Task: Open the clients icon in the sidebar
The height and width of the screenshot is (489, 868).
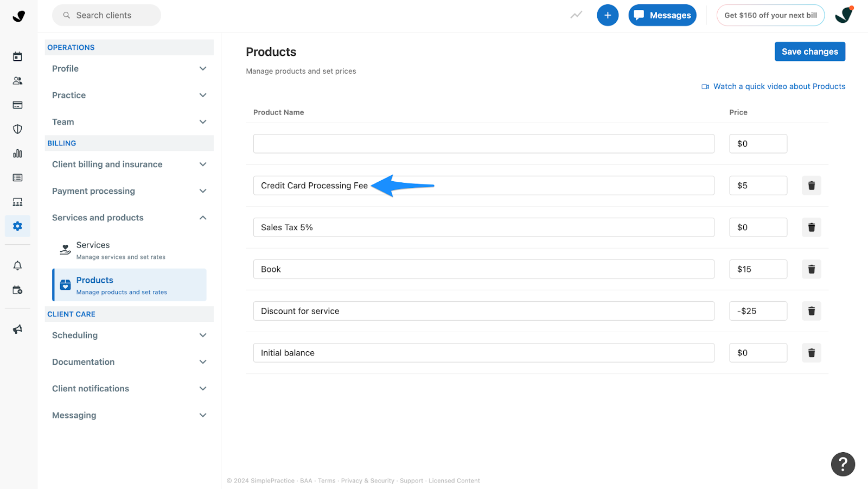Action: 17,81
